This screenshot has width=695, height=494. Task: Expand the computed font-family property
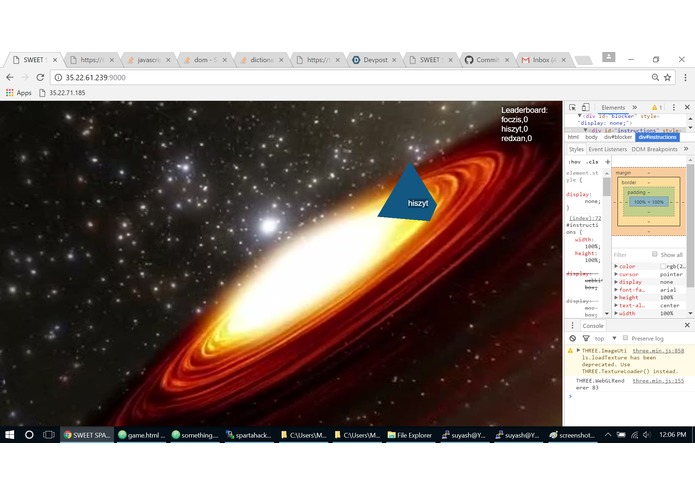point(616,290)
